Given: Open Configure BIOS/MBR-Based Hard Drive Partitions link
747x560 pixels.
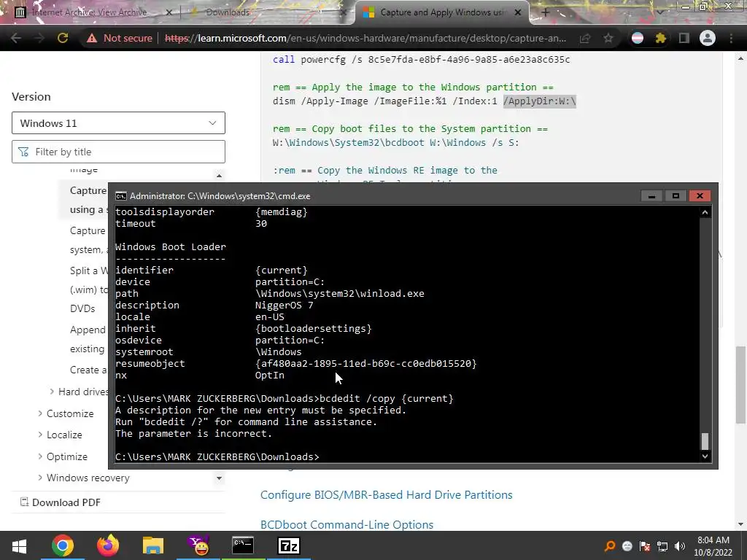Looking at the screenshot, I should [x=387, y=495].
